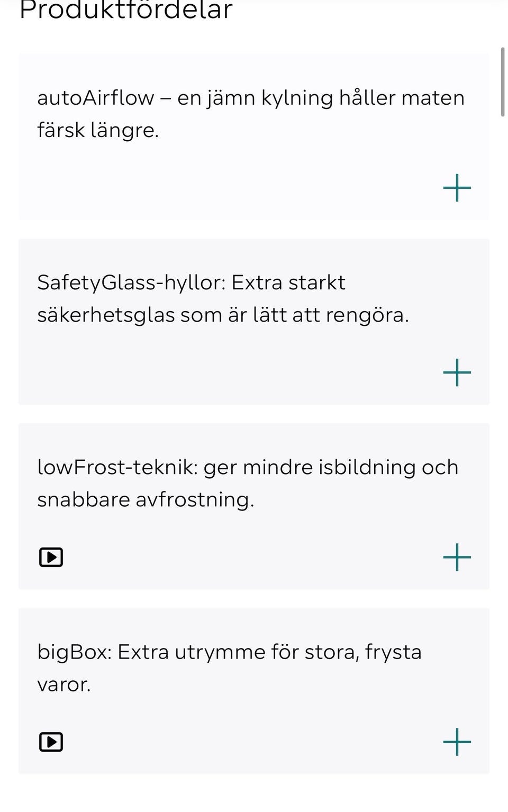Click the lowFrost-teknik term

(x=117, y=468)
